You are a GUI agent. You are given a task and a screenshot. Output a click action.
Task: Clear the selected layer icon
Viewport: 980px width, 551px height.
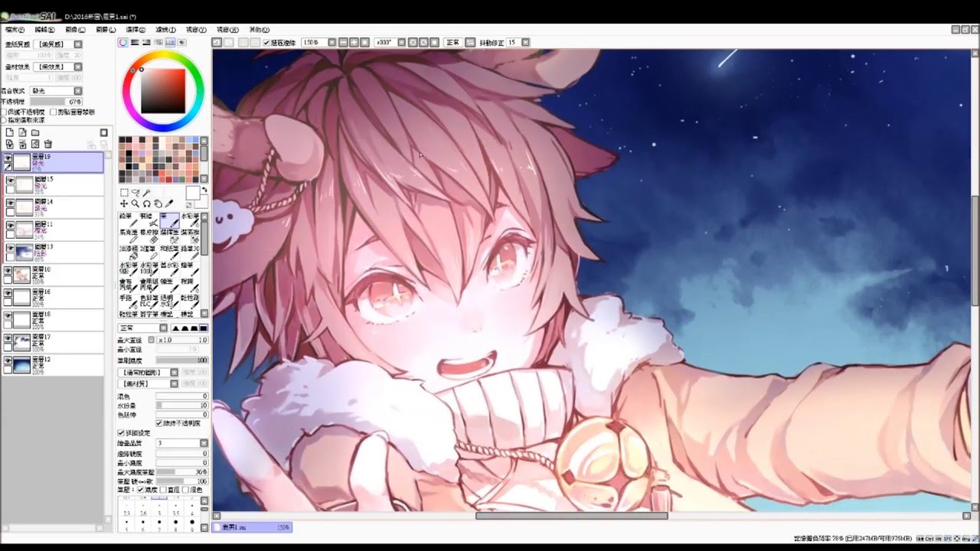tap(35, 144)
